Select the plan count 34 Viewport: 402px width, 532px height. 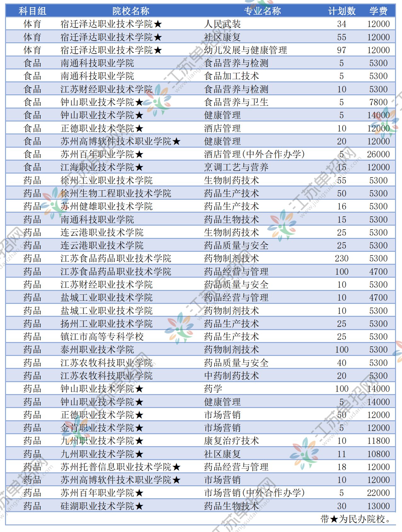[x=342, y=24]
